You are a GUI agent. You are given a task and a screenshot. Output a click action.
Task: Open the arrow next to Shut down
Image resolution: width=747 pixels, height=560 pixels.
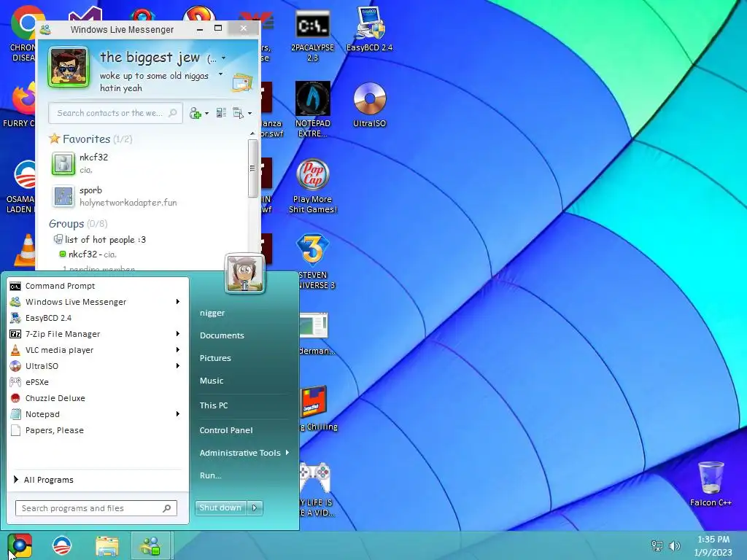click(255, 508)
